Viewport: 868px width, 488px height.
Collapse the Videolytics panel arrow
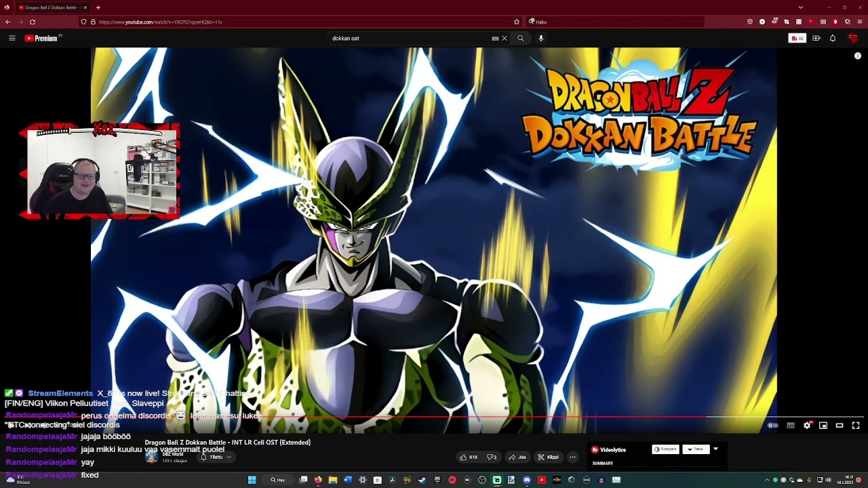715,449
